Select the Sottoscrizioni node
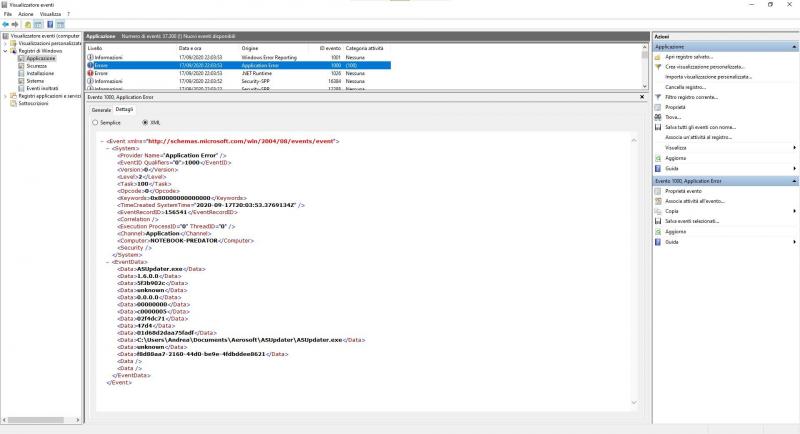The height and width of the screenshot is (434, 800). (x=33, y=104)
